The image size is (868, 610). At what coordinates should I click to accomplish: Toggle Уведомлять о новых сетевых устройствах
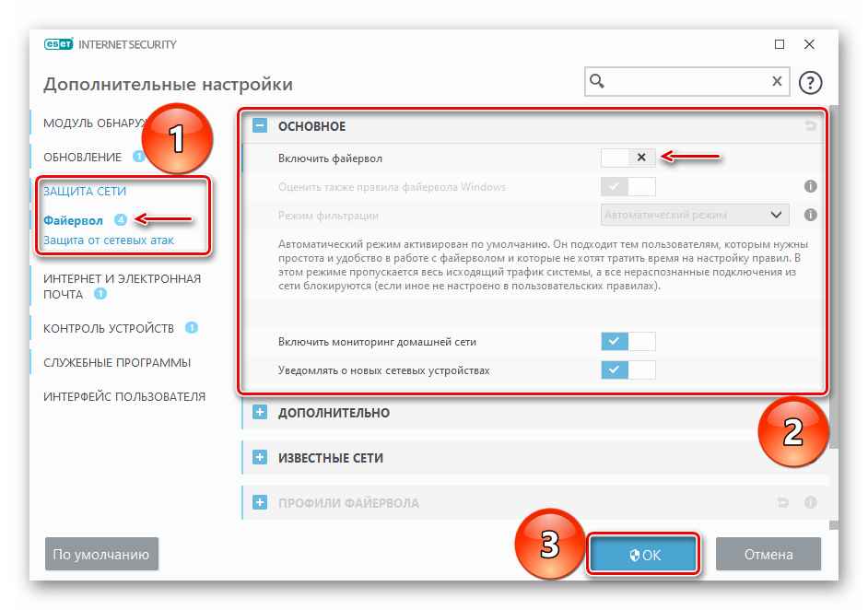[628, 370]
